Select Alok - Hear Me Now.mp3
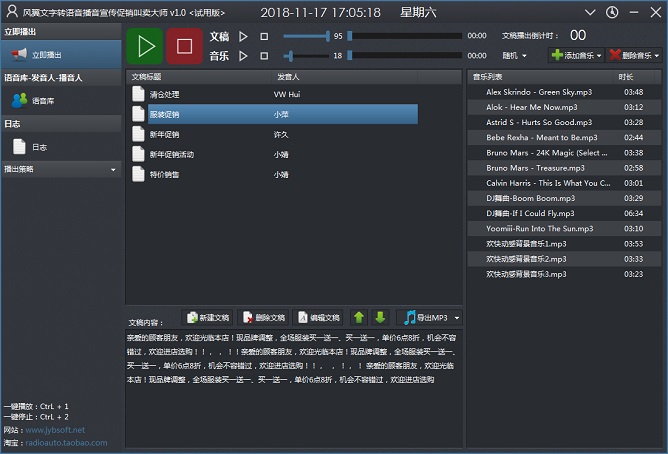 pos(564,107)
